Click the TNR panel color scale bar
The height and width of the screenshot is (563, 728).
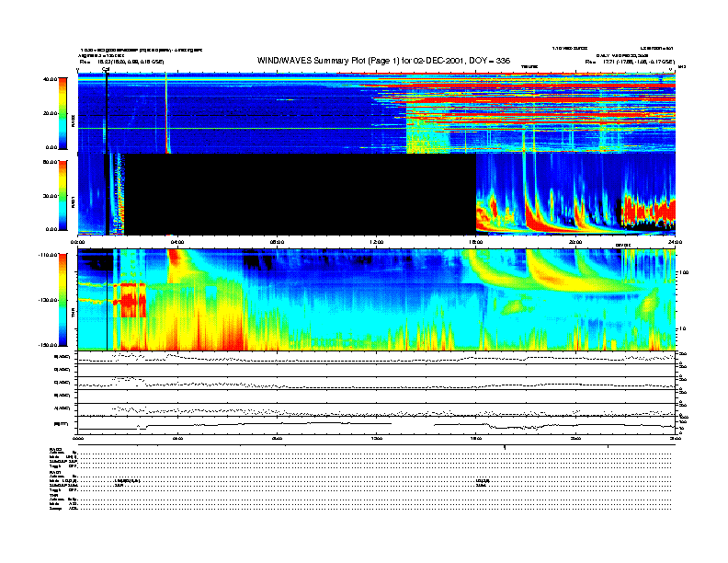tap(63, 300)
